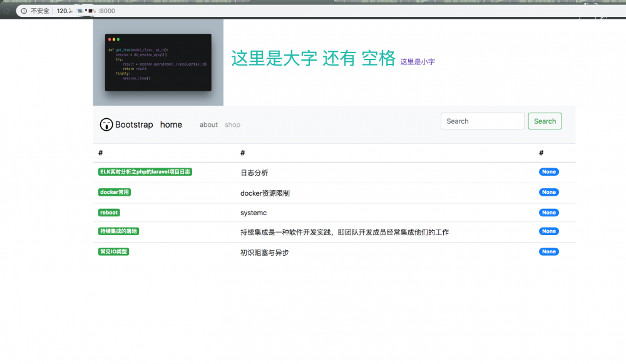Click the "reboot" badge
The height and width of the screenshot is (364, 626).
click(108, 213)
